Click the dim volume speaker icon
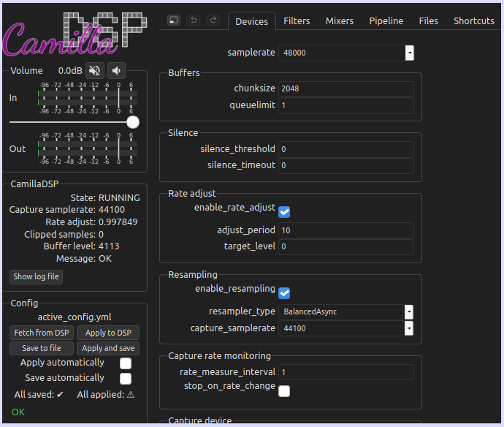 pos(116,70)
